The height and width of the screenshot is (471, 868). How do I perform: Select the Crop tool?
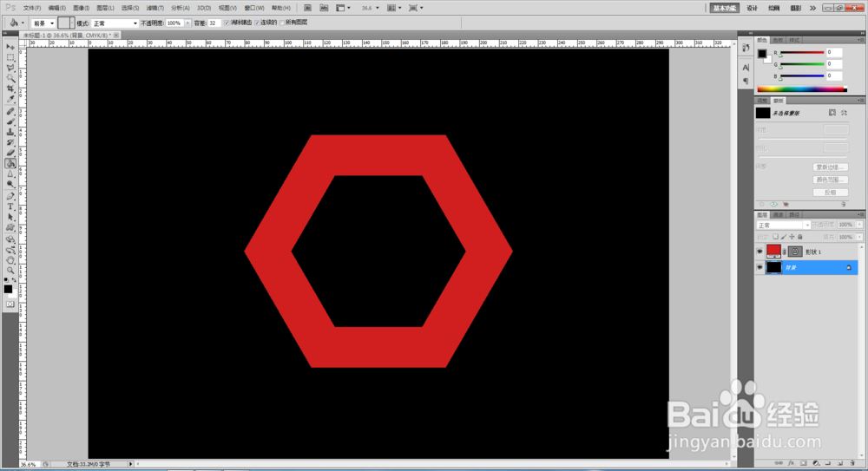pyautogui.click(x=10, y=89)
